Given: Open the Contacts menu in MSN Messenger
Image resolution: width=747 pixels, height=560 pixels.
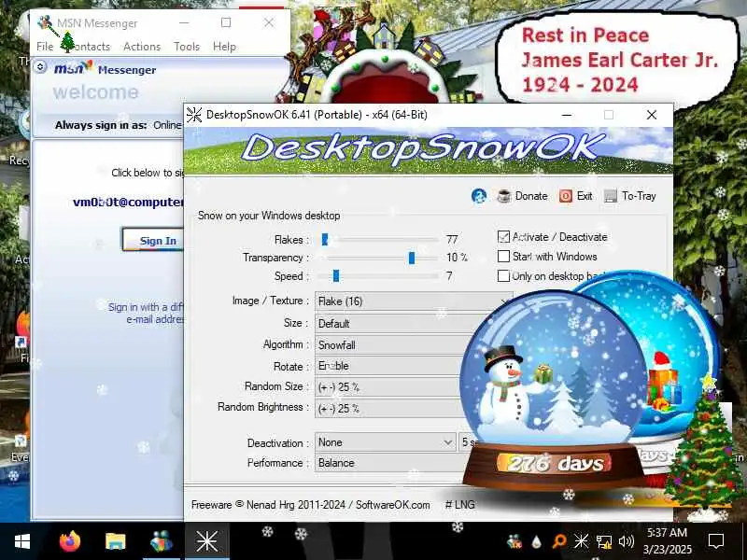Looking at the screenshot, I should tap(89, 47).
